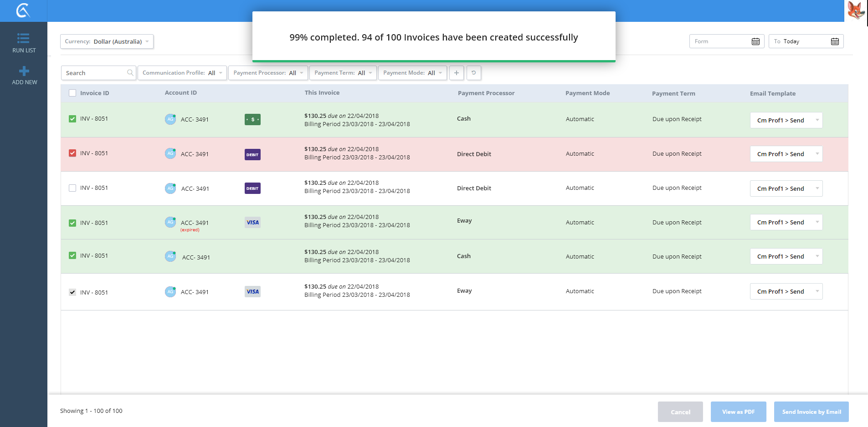Click the add filter plus icon

coord(456,73)
